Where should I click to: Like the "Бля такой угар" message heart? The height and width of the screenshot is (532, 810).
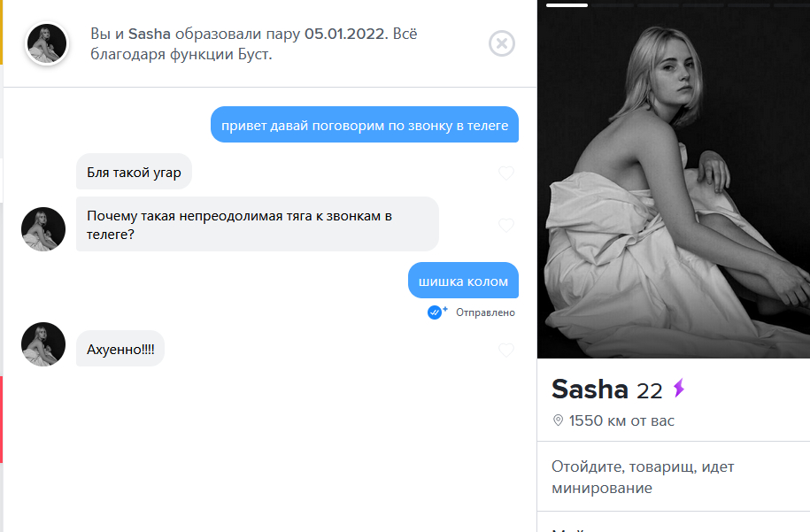pyautogui.click(x=506, y=173)
